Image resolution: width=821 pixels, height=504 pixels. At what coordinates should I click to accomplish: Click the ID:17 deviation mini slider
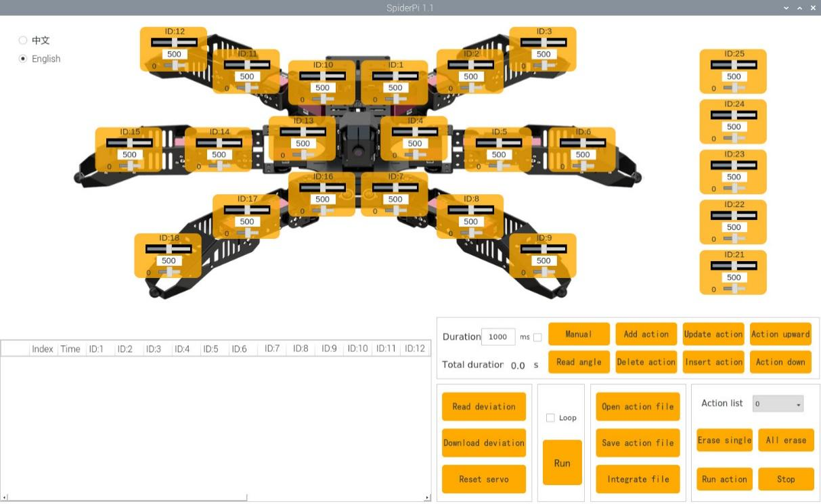tap(246, 232)
